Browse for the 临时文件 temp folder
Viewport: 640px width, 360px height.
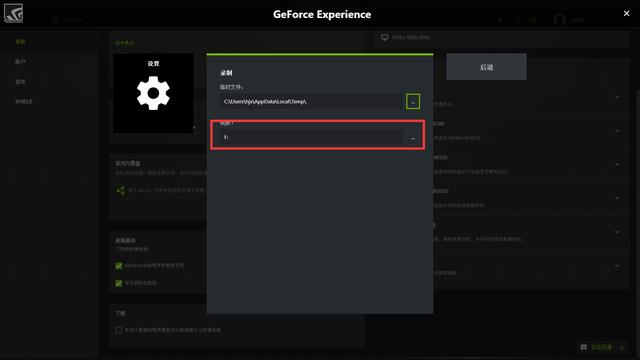tap(413, 102)
